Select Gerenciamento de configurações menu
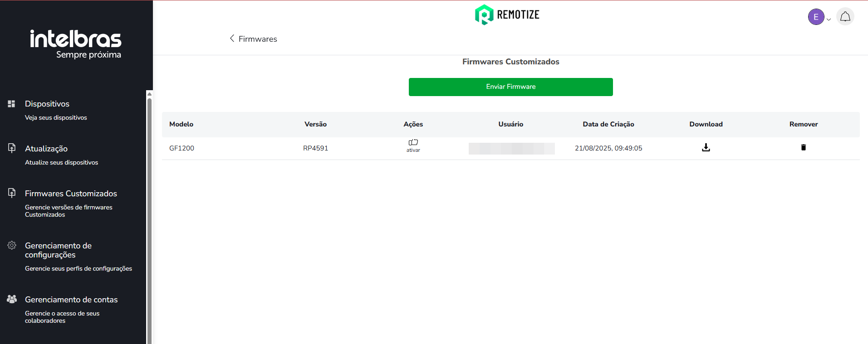This screenshot has width=868, height=344. (x=58, y=250)
